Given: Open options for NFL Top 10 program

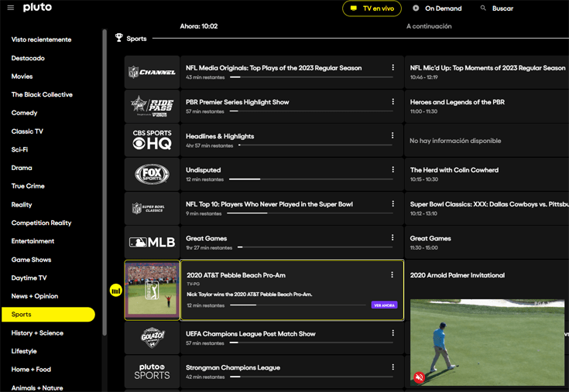Looking at the screenshot, I should pyautogui.click(x=392, y=203).
